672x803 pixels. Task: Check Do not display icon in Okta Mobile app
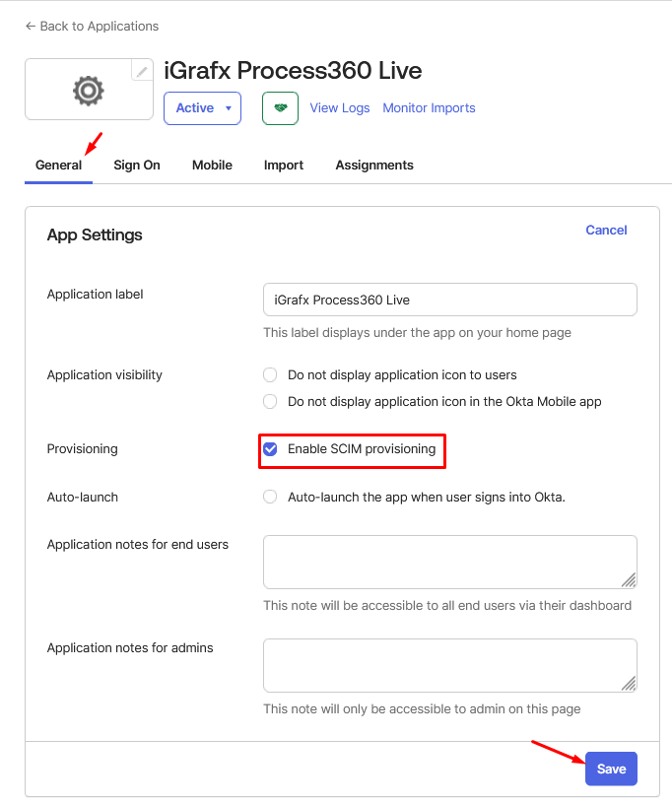point(270,402)
